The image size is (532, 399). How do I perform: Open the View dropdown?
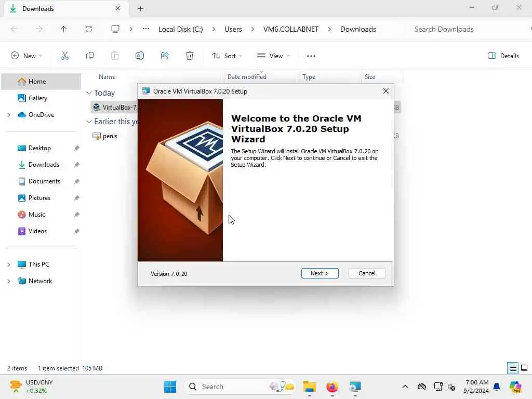(273, 56)
